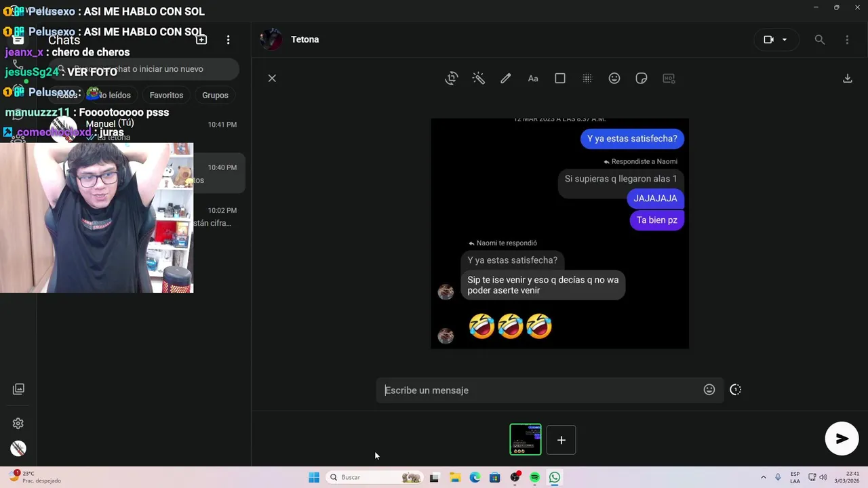Click the search chat box
The image size is (868, 488).
[x=144, y=69]
